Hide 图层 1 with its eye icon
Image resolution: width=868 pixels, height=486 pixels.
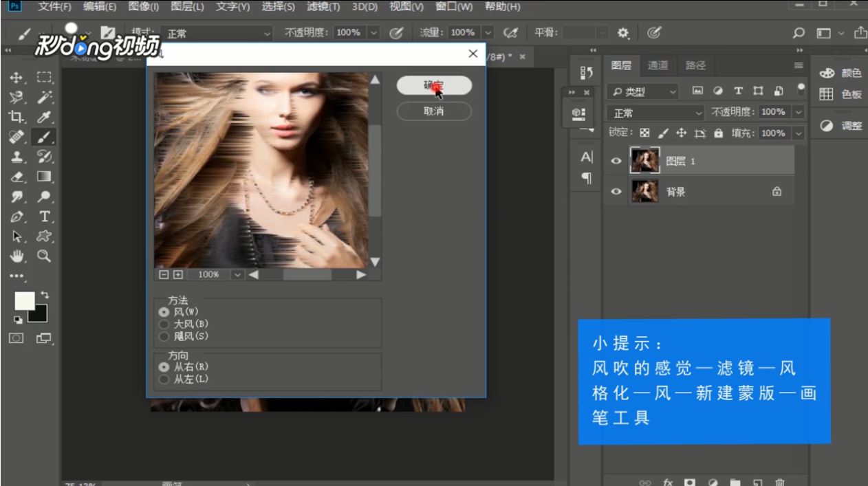[x=616, y=161]
